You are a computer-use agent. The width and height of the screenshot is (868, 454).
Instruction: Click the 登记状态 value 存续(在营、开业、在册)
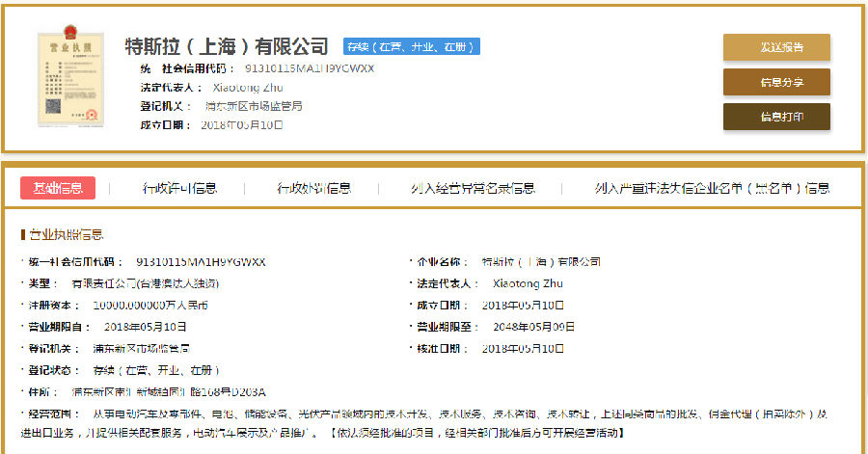[x=156, y=370]
